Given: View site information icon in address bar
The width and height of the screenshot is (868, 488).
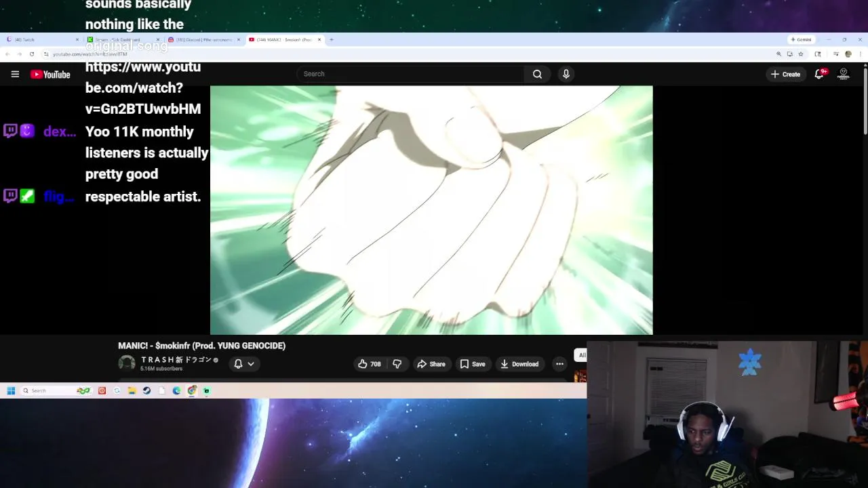Looking at the screenshot, I should [46, 54].
